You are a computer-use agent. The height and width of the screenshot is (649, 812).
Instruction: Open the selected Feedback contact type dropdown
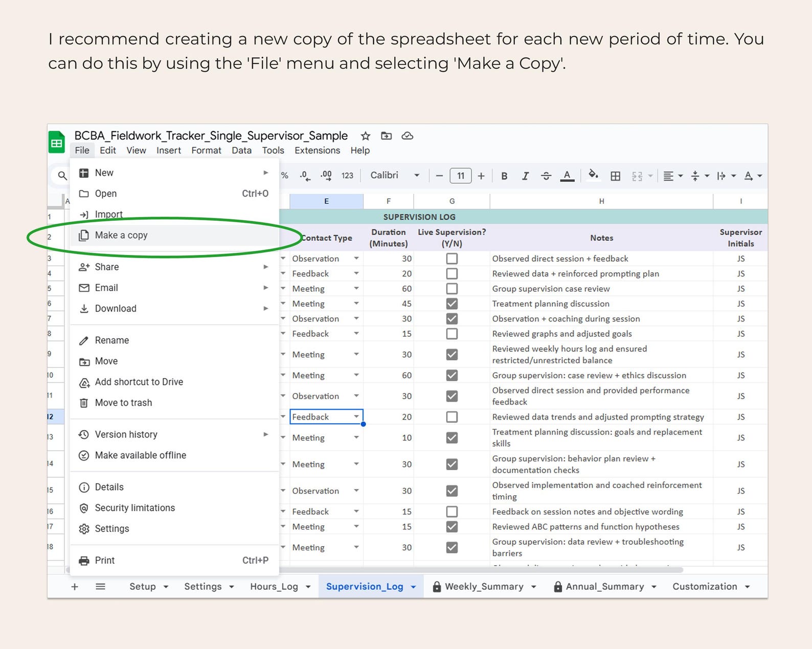356,417
